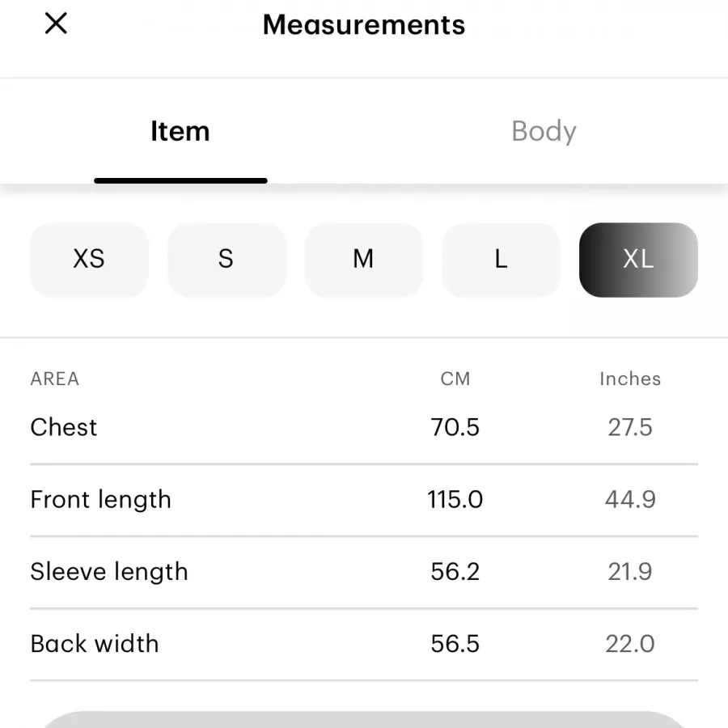This screenshot has width=728, height=728.
Task: Click the Back width 22.0 inches value
Action: pos(630,643)
